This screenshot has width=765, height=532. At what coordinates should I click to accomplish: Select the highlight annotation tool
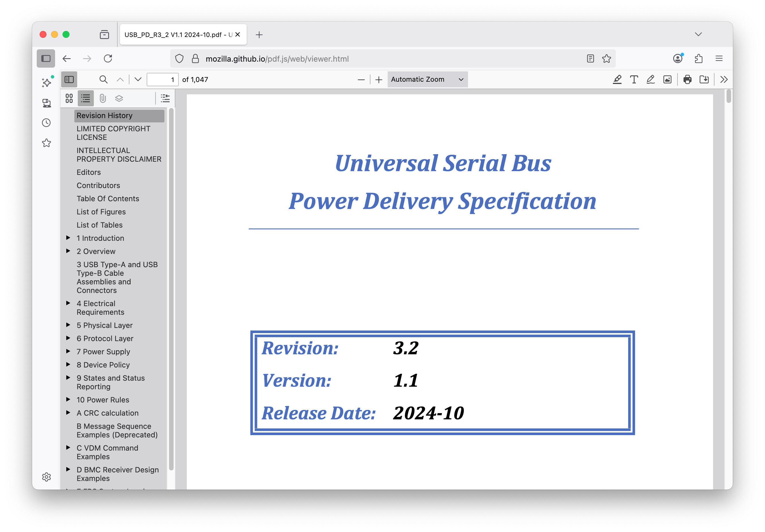617,79
